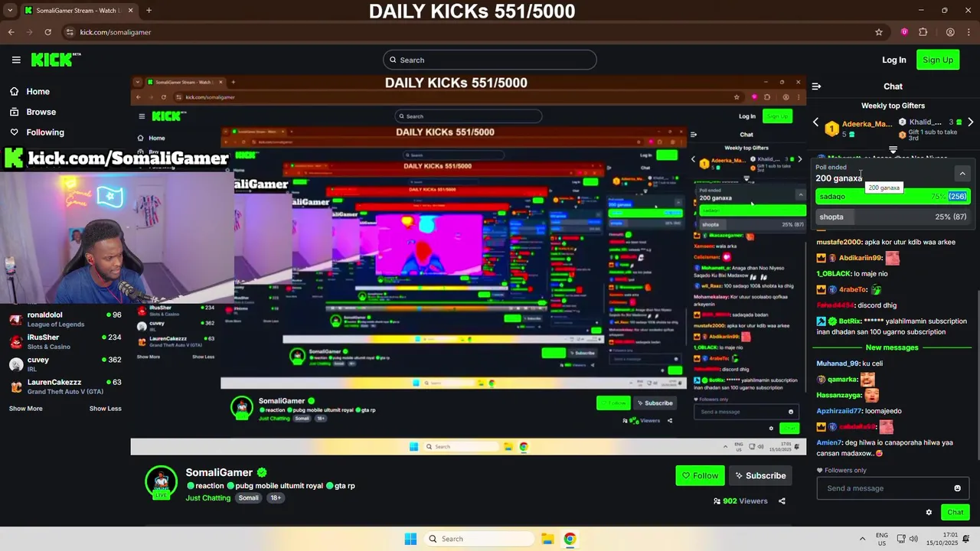Click the green Chat send button
This screenshot has height=551, width=980.
click(955, 513)
